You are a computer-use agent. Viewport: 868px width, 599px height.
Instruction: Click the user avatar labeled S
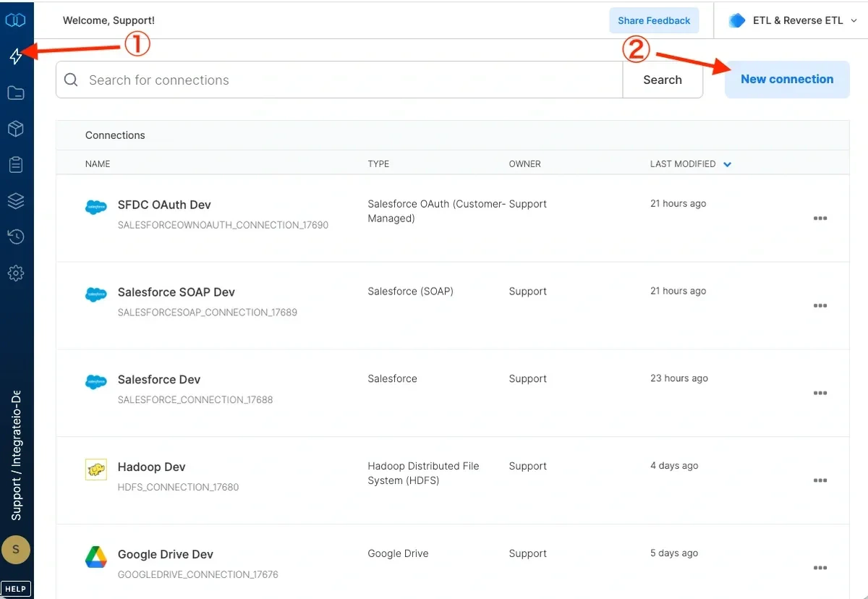16,550
